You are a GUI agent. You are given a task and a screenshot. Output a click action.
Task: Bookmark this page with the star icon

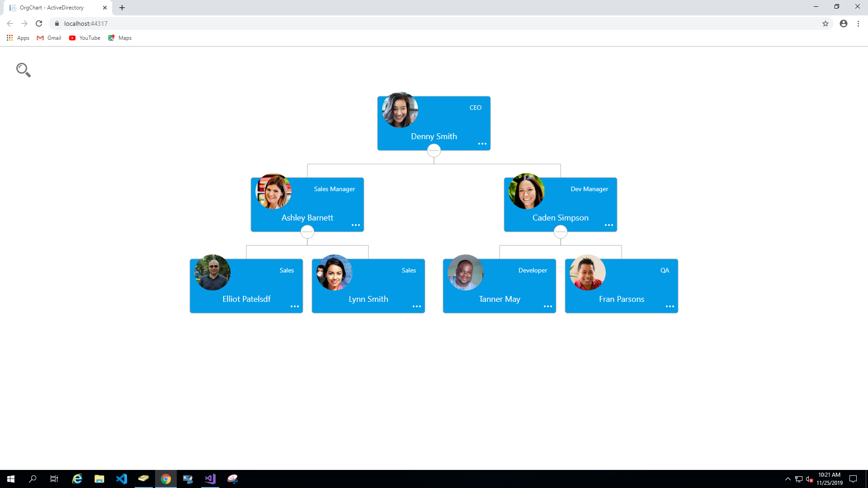[x=826, y=23]
